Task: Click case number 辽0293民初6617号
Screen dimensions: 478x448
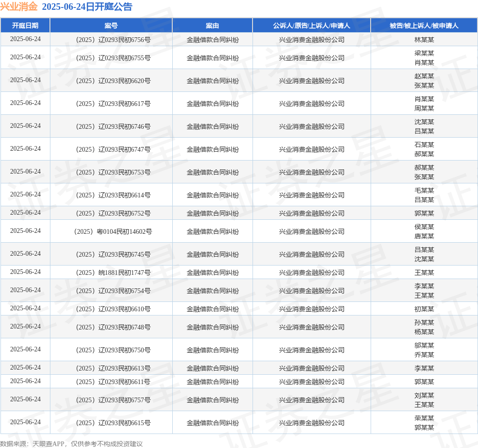Action: tap(113, 104)
